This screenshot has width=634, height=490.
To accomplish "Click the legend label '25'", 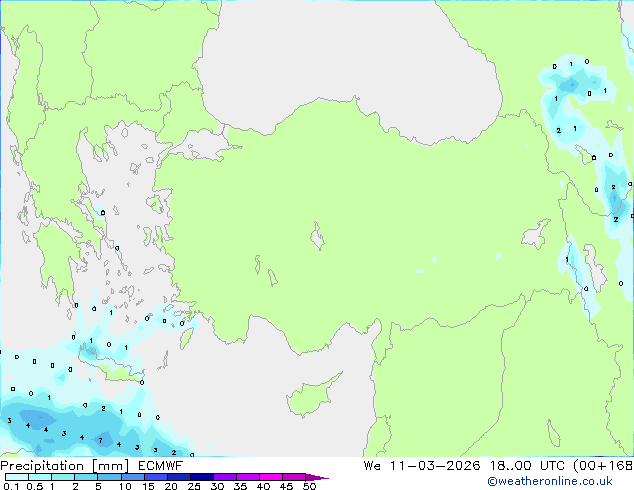I will 194,486.
